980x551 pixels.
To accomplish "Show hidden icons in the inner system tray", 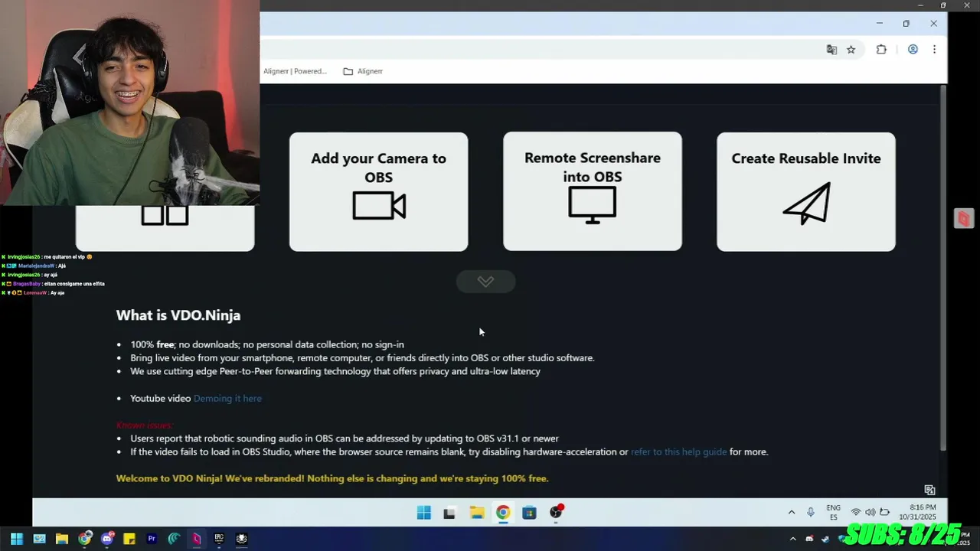I will pos(792,513).
